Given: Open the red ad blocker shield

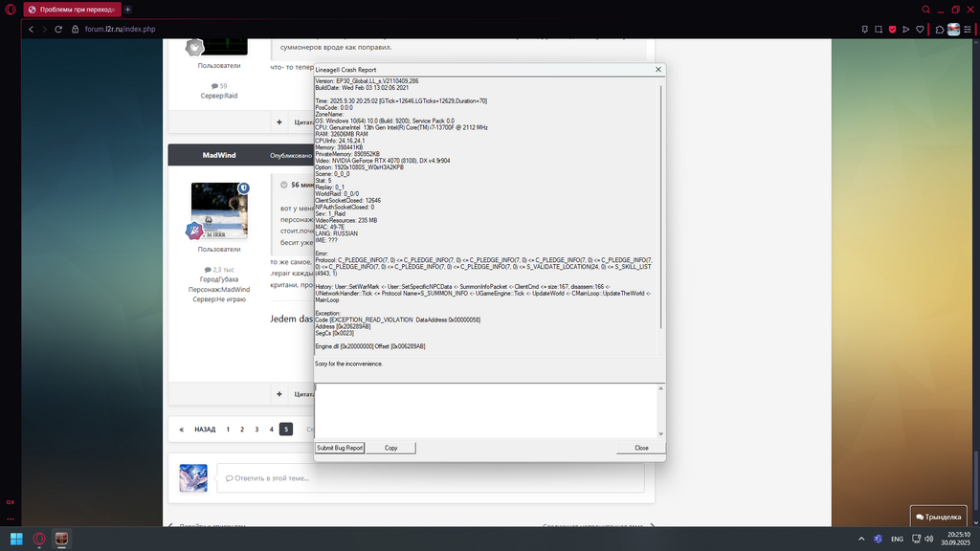Looking at the screenshot, I should point(893,30).
